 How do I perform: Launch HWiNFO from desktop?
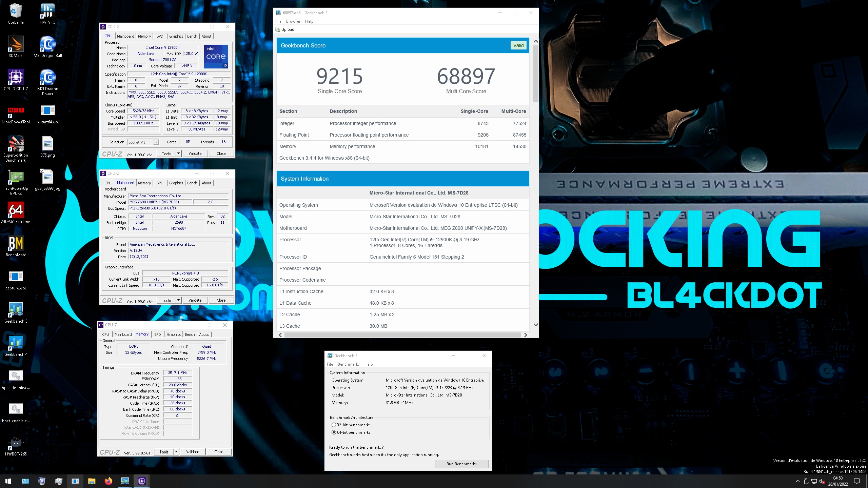(47, 14)
